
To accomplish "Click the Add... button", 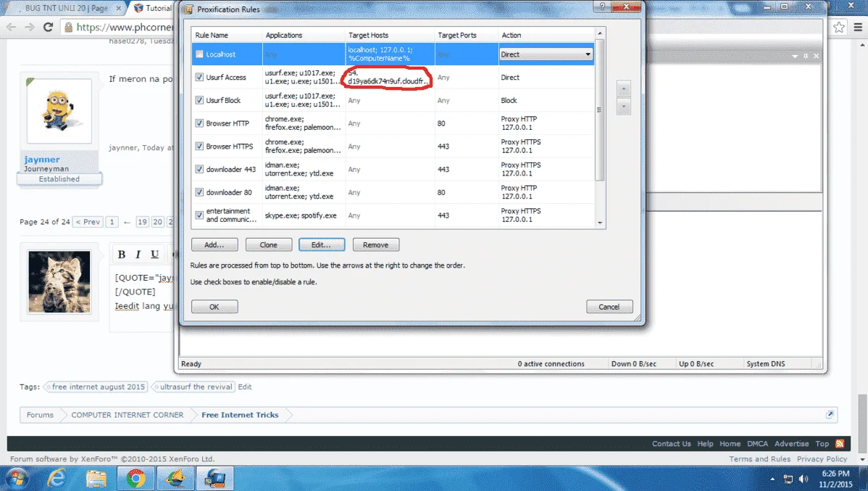I will (214, 244).
